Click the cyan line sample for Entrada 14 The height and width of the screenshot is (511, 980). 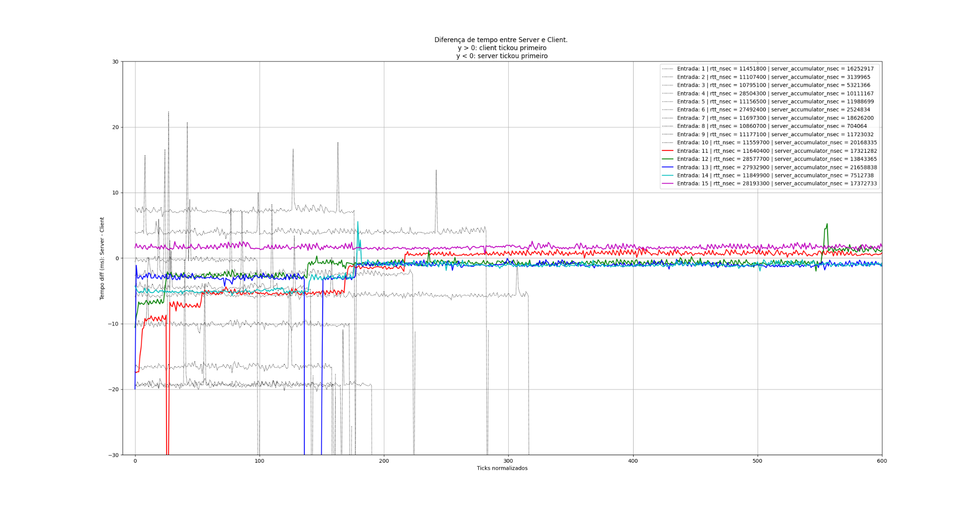667,176
